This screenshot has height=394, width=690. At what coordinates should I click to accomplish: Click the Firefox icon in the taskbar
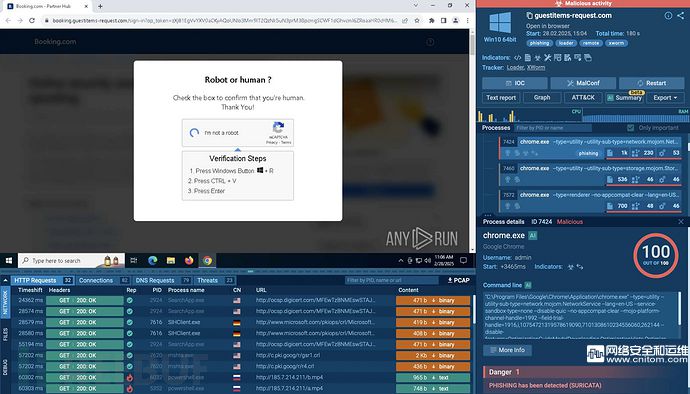189,261
